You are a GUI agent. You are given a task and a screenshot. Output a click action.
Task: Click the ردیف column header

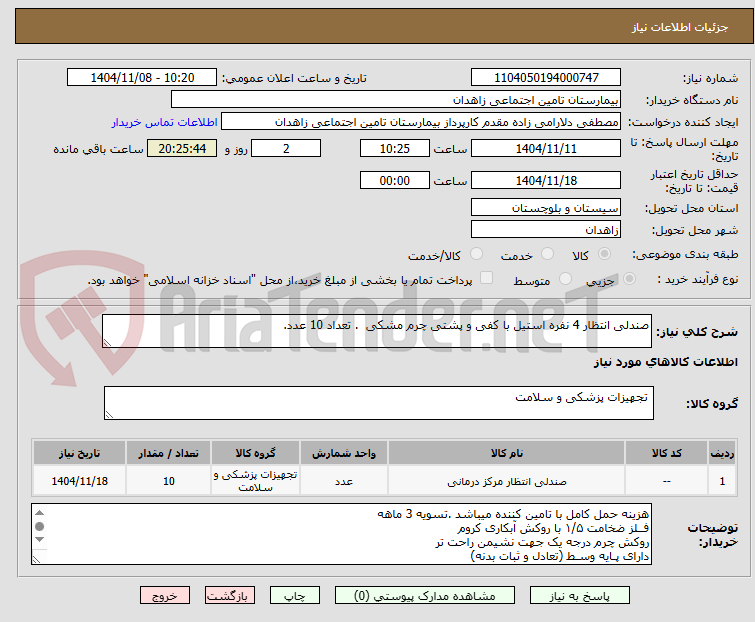coord(722,453)
